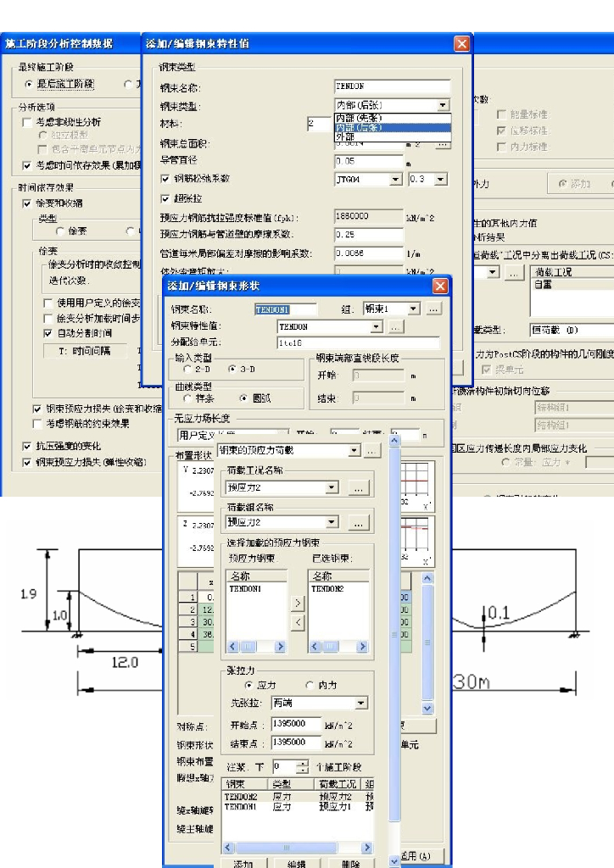Click the 导管直径 field showing 0.05

pyautogui.click(x=369, y=161)
